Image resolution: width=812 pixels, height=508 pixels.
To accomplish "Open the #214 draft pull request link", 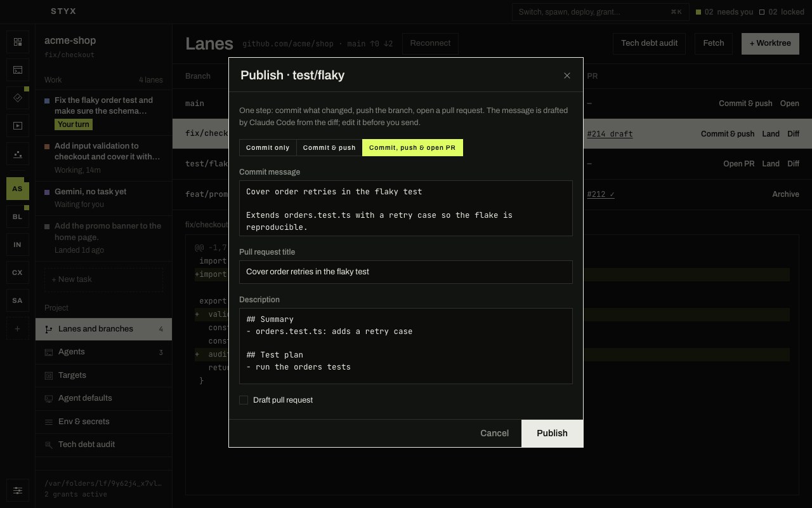I will [x=610, y=134].
